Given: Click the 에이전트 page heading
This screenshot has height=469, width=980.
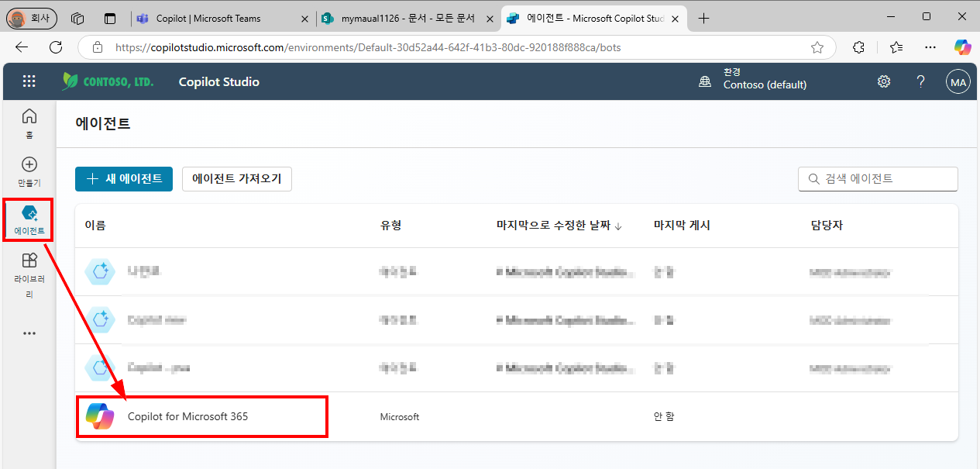Looking at the screenshot, I should [102, 123].
